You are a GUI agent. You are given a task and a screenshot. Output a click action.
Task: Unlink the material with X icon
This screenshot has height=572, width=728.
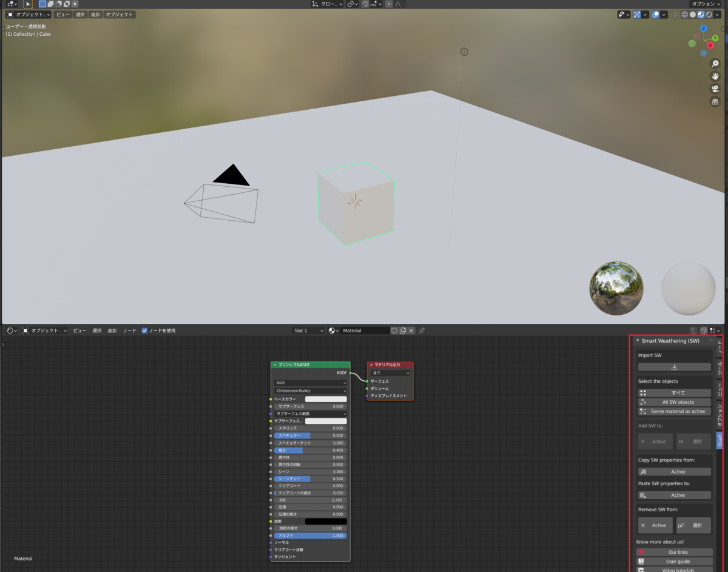point(411,331)
